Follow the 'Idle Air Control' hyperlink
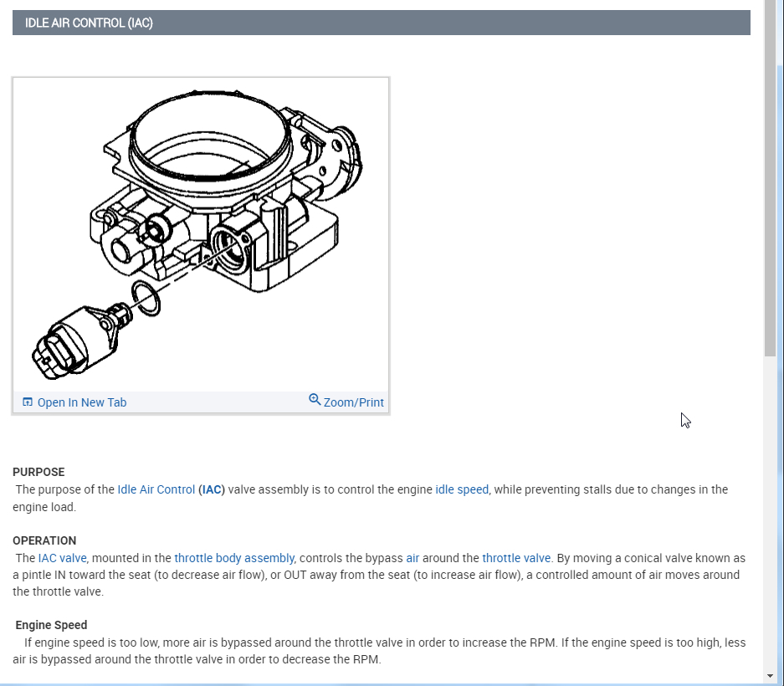Image resolution: width=784 pixels, height=686 pixels. tap(156, 489)
